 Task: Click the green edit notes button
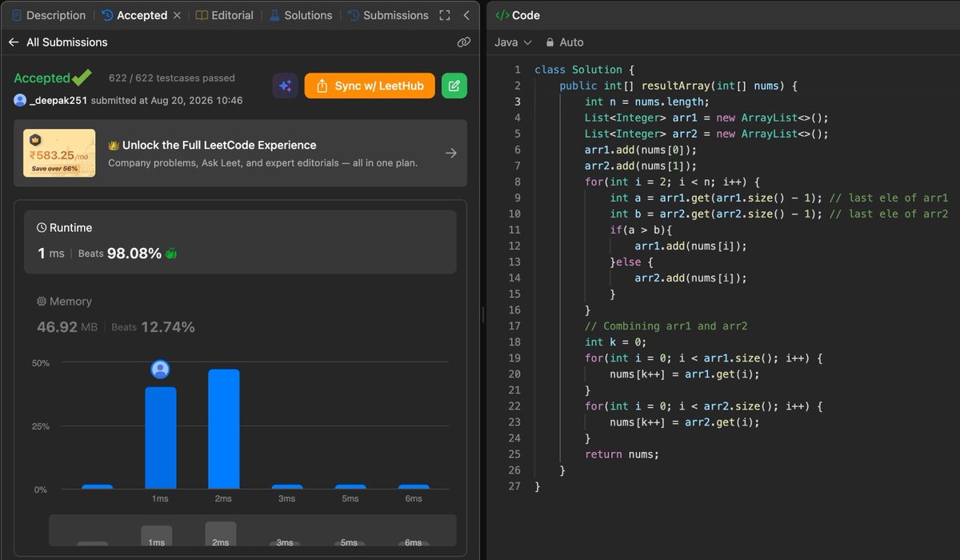coord(454,86)
